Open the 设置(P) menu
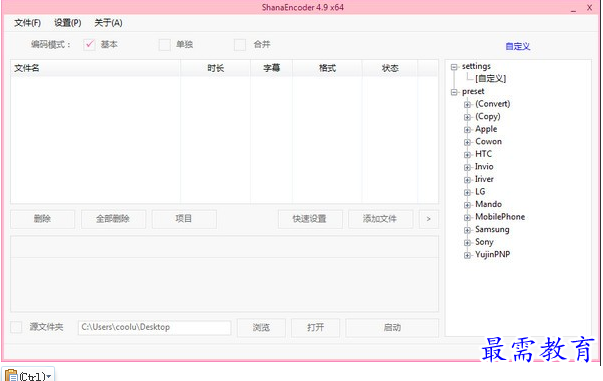Viewport: 603px width, 381px height. [68, 23]
